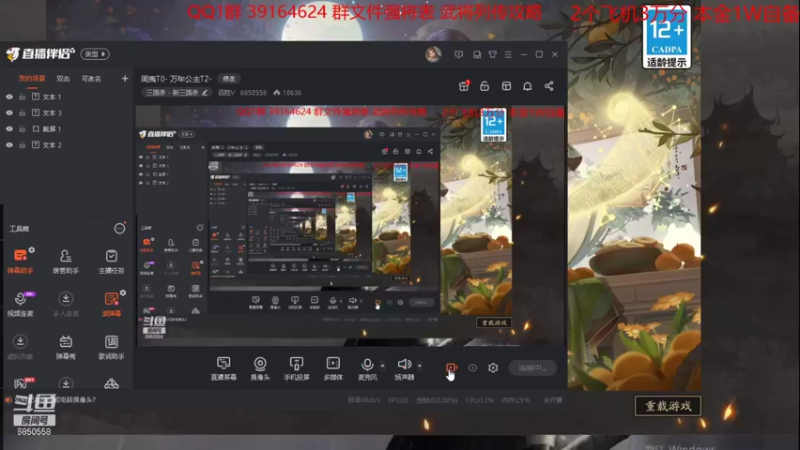The image size is (800, 450).
Task: Add 手机投屏 phone casting source
Action: (x=296, y=368)
